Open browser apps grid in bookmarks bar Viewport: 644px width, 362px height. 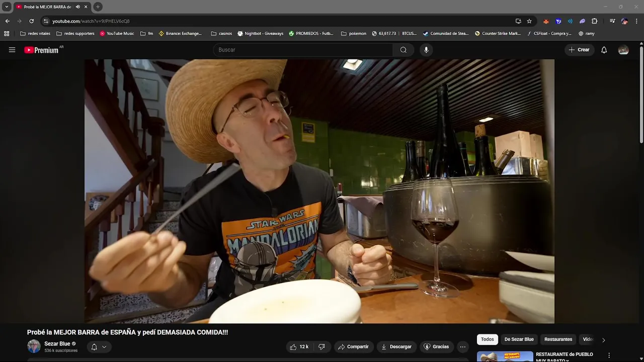(7, 34)
